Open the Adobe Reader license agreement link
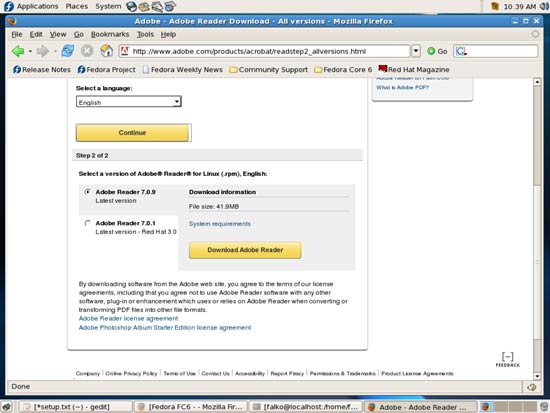The width and height of the screenshot is (550, 413). coord(128,319)
